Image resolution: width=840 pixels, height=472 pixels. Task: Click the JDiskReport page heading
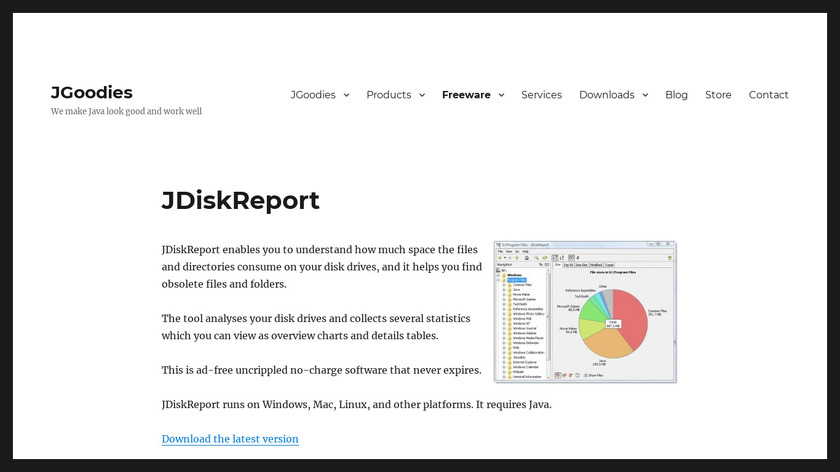coord(241,200)
